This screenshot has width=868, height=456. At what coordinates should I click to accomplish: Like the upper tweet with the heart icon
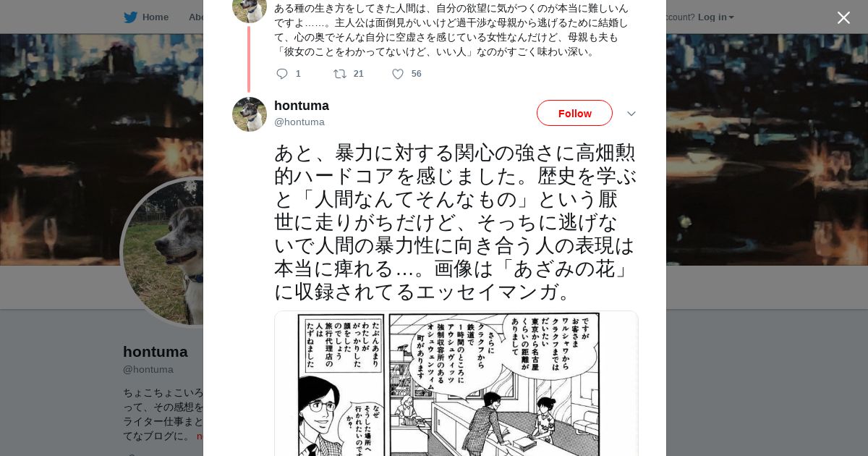coord(398,74)
